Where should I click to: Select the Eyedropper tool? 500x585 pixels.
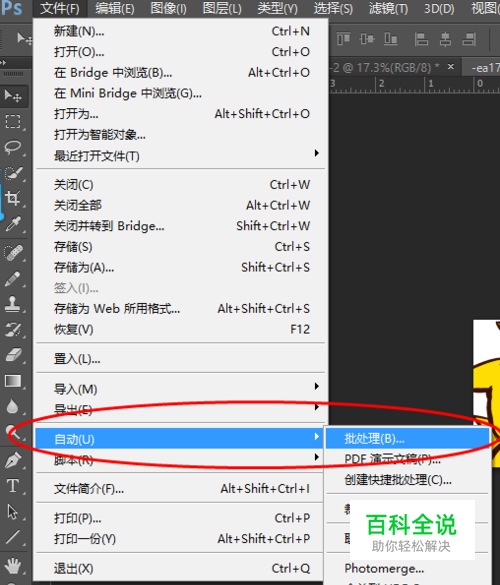point(13,224)
